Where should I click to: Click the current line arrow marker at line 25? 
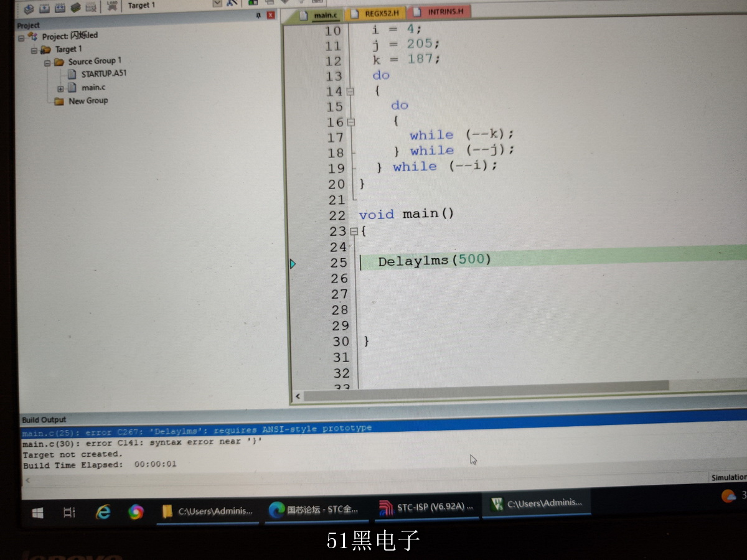[293, 264]
